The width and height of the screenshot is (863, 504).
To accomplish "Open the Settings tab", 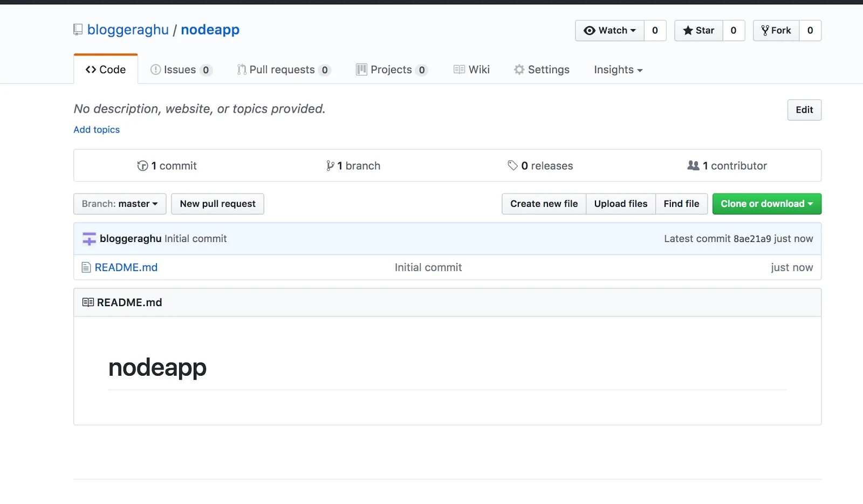I will 542,70.
